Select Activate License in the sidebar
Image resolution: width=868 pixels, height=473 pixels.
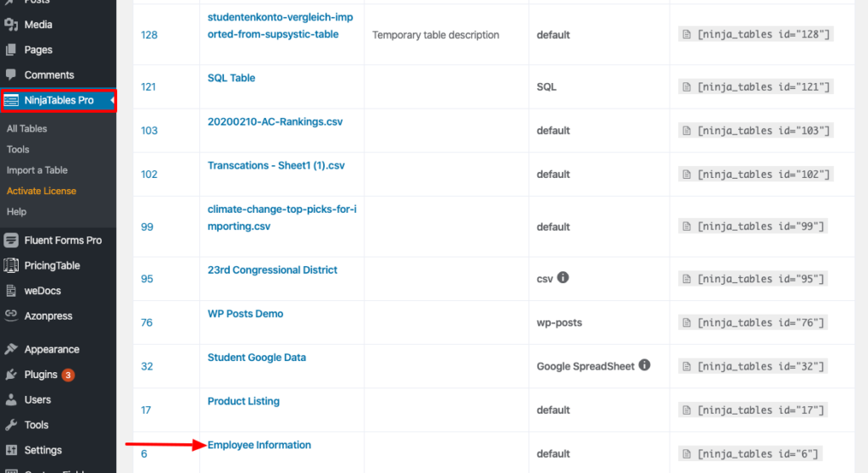tap(42, 191)
